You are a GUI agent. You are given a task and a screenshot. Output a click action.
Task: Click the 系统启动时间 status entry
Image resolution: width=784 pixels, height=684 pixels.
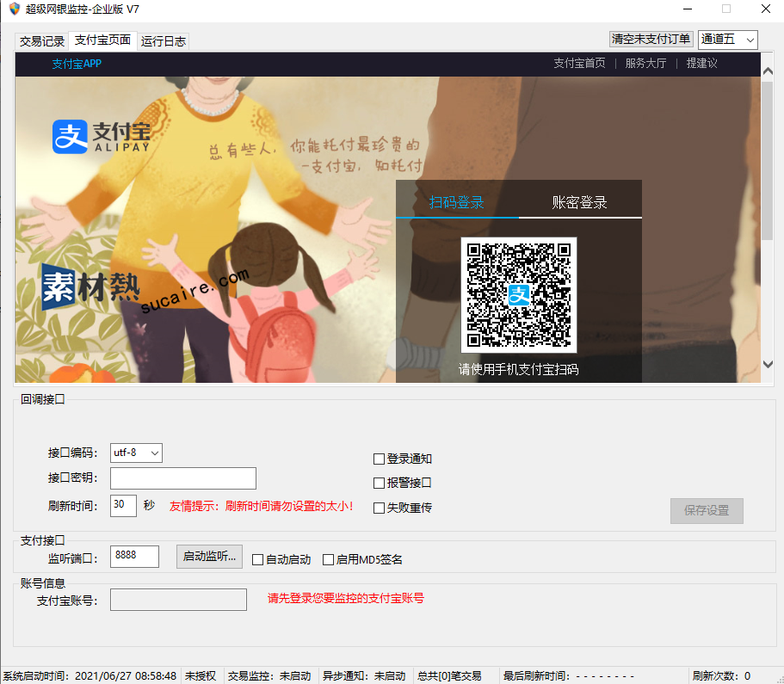tap(90, 676)
